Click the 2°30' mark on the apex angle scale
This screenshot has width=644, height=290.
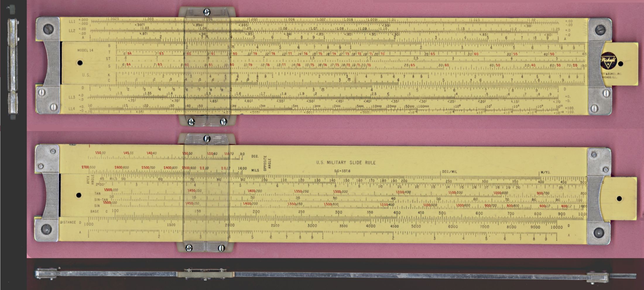[x=100, y=185]
